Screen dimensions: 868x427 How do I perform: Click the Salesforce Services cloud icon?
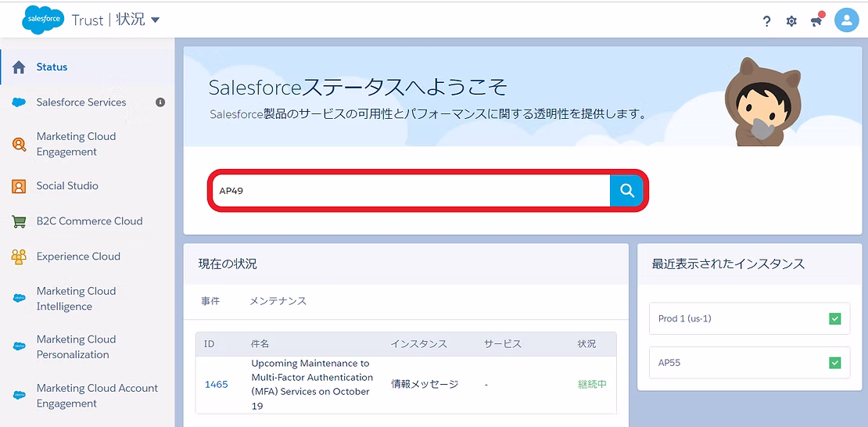click(19, 102)
